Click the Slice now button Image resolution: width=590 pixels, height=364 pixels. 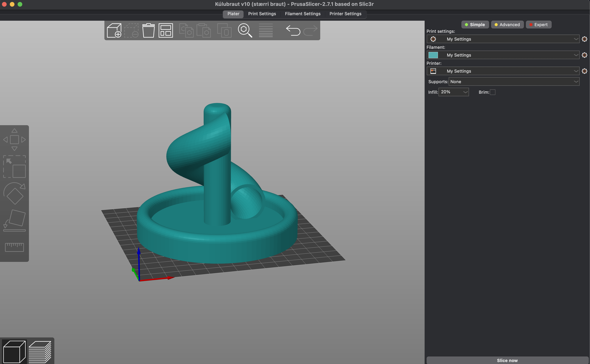tap(507, 360)
